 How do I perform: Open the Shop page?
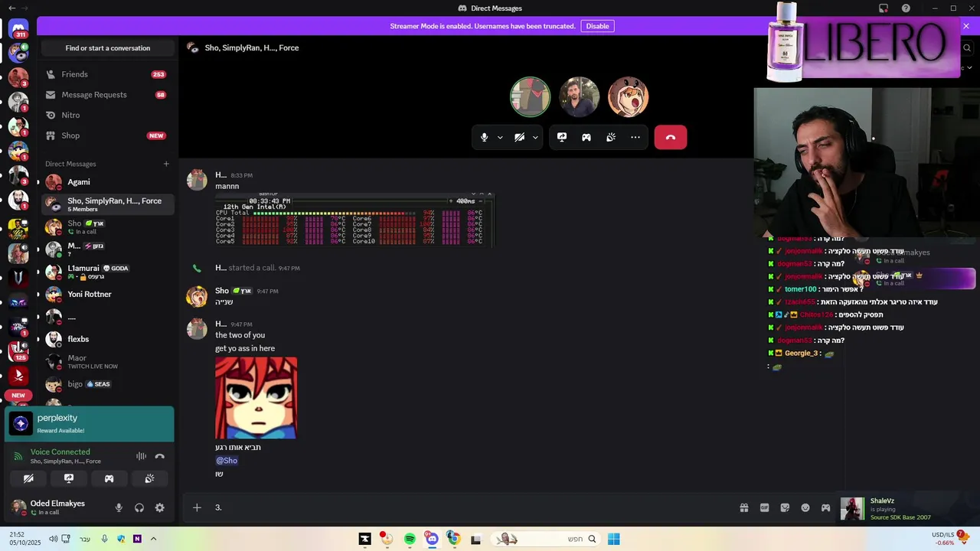107,135
